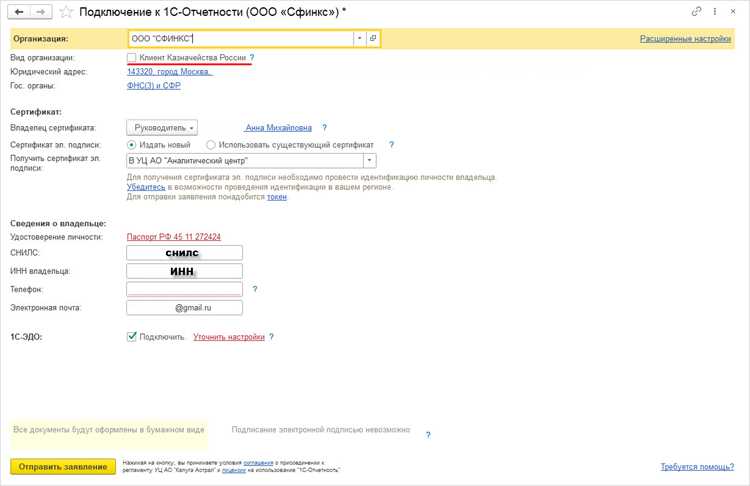Show help next to Уточнить настройки
The height and width of the screenshot is (486, 750).
tap(271, 337)
